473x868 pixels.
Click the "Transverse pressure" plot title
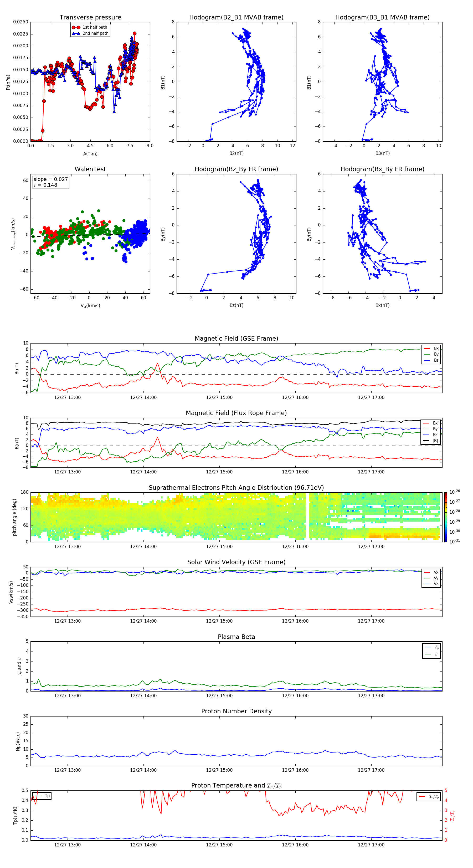click(x=90, y=17)
